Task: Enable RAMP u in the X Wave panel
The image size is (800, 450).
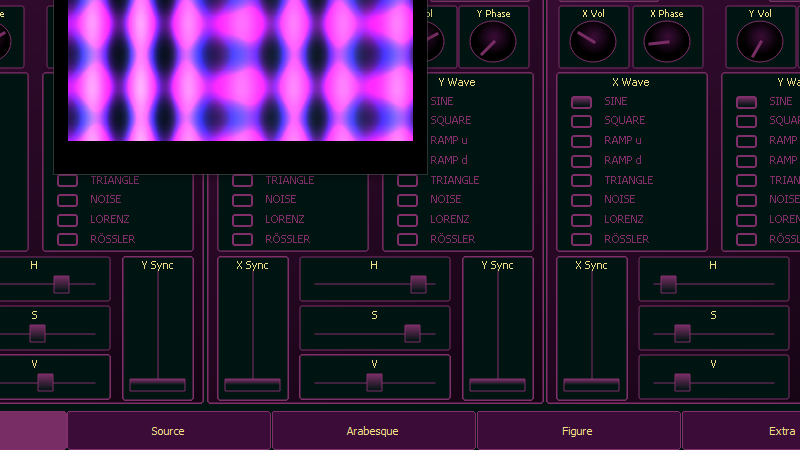Action: pyautogui.click(x=581, y=141)
